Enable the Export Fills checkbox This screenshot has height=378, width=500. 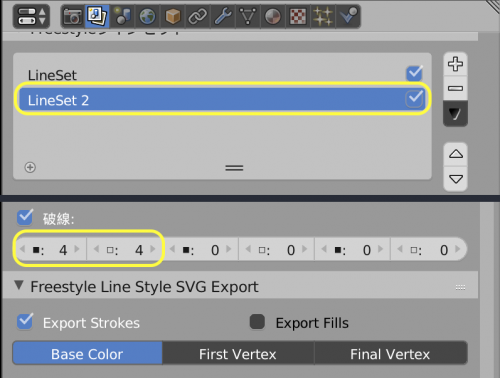[257, 322]
